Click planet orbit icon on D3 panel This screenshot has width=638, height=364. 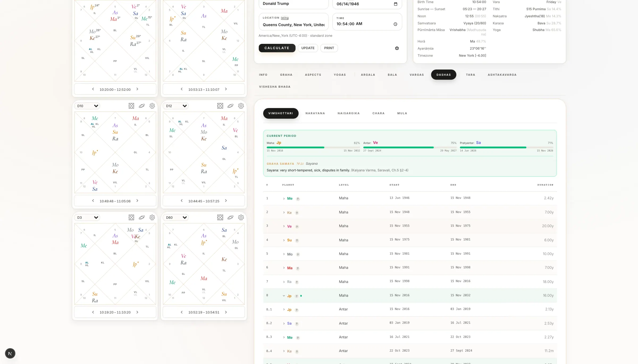142,217
